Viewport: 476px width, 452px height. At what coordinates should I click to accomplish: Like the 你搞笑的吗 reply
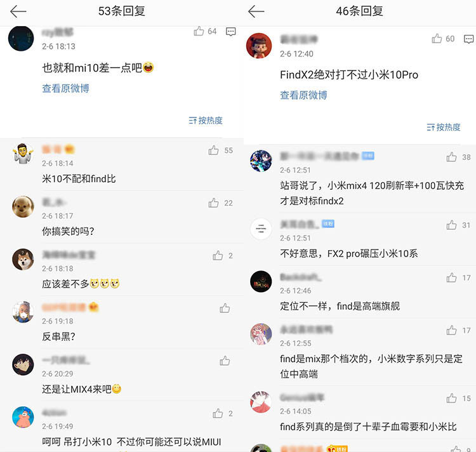[x=213, y=203]
